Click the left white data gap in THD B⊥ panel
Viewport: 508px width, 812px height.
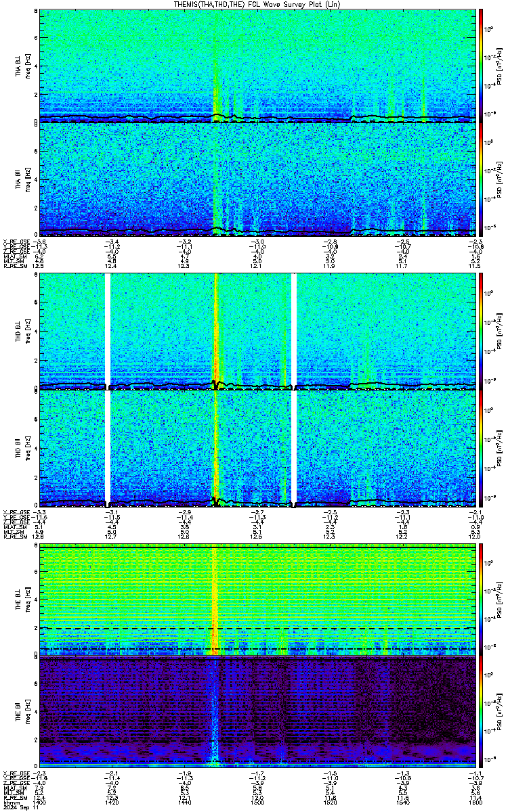click(107, 331)
